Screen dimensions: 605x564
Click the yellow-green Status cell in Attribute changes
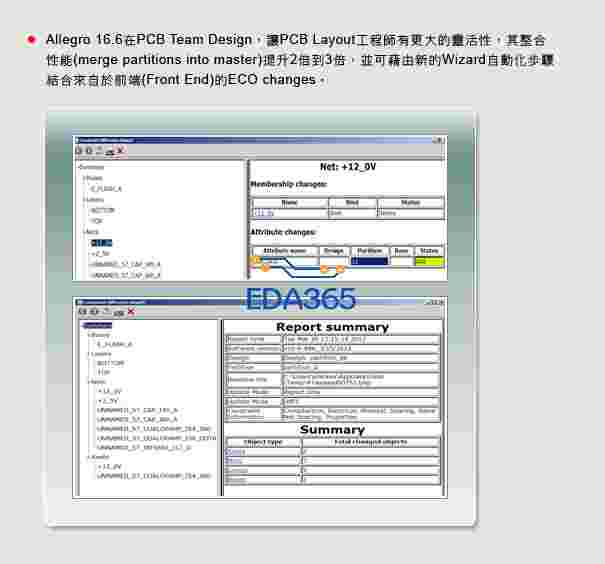point(429,261)
